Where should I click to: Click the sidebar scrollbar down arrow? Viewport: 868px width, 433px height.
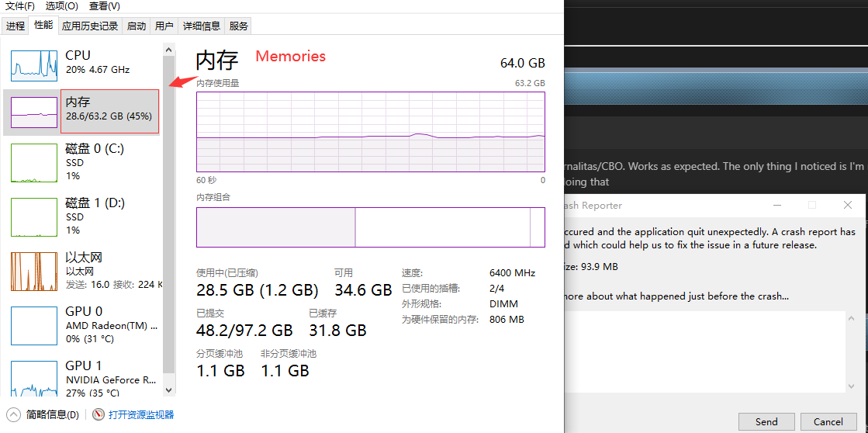coord(169,390)
